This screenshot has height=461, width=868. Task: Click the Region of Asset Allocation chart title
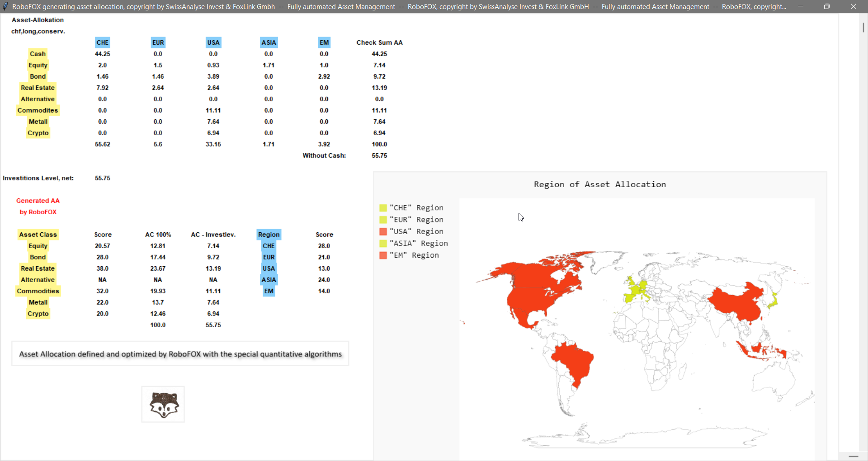600,184
